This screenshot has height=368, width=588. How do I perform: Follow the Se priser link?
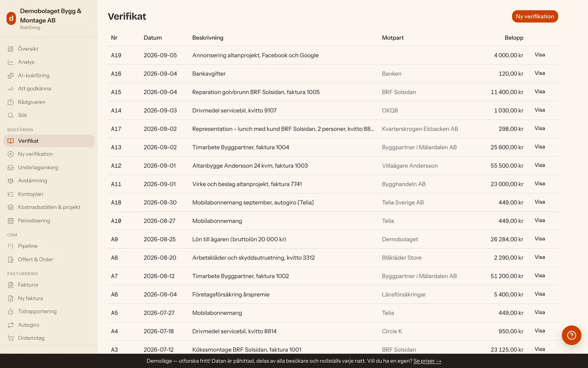pos(427,361)
